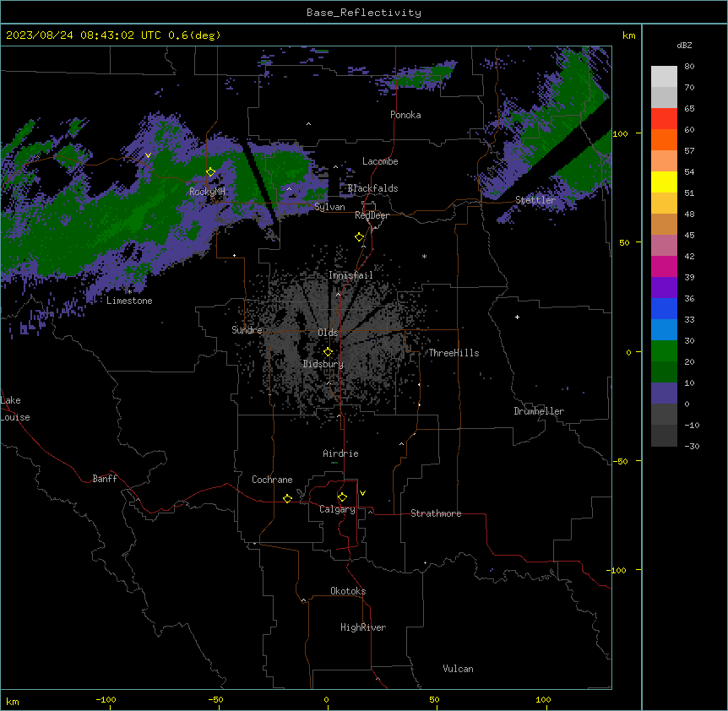Click the Sylvan label
Image resolution: width=728 pixels, height=711 pixels.
(x=329, y=207)
